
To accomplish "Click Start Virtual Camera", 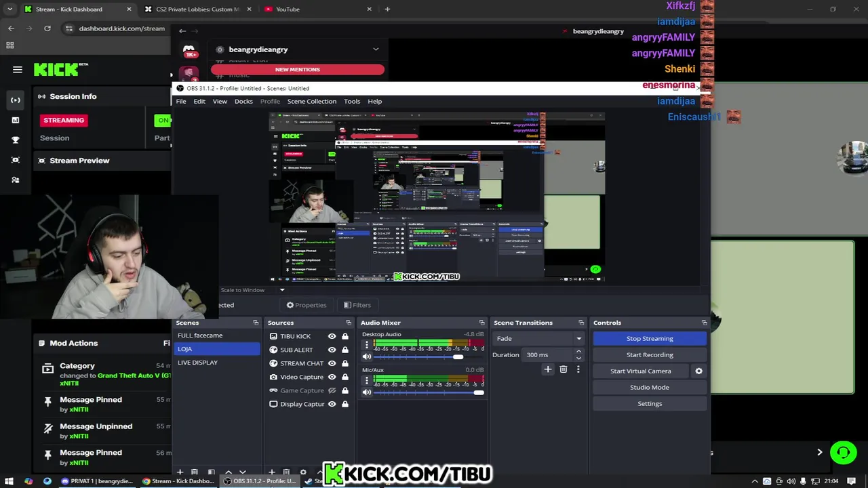I will pos(641,371).
